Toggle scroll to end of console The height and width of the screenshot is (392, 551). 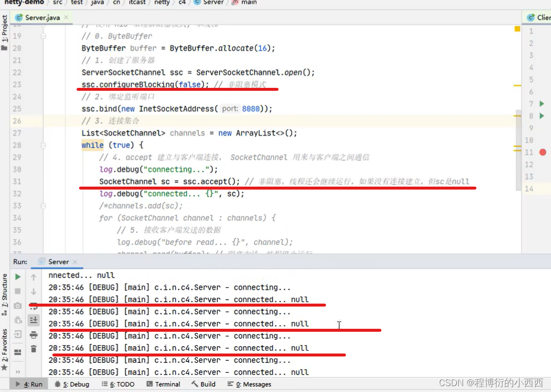coord(34,320)
